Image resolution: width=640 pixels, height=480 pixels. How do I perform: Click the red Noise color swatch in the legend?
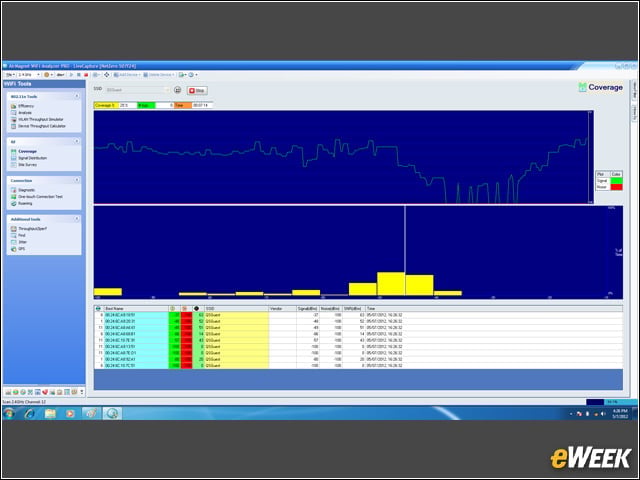(x=616, y=187)
